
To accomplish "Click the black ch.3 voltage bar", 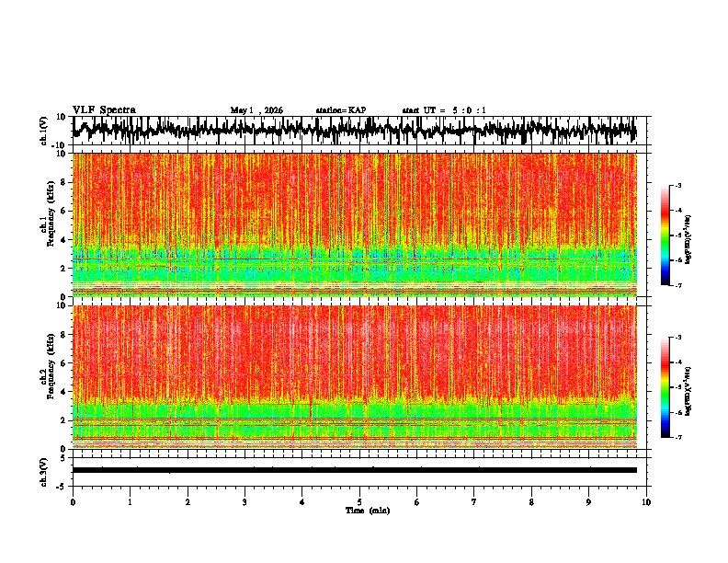I will (x=354, y=470).
